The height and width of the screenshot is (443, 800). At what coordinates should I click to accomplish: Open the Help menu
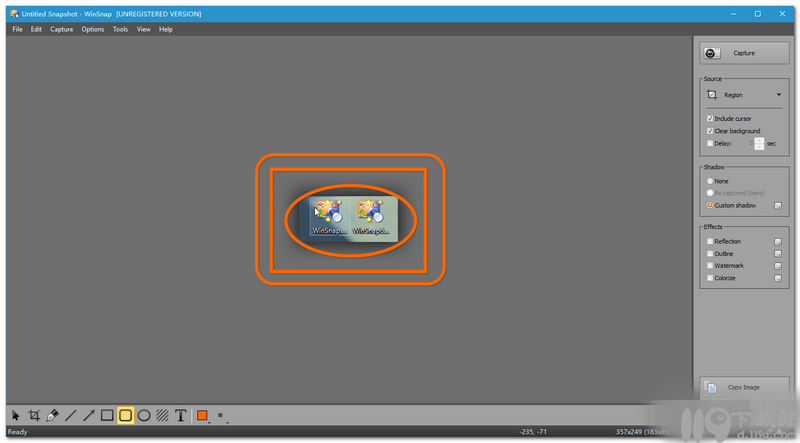[x=166, y=29]
